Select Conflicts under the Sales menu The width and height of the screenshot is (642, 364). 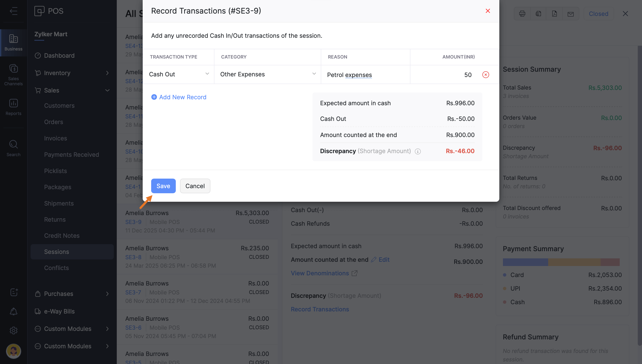point(56,268)
